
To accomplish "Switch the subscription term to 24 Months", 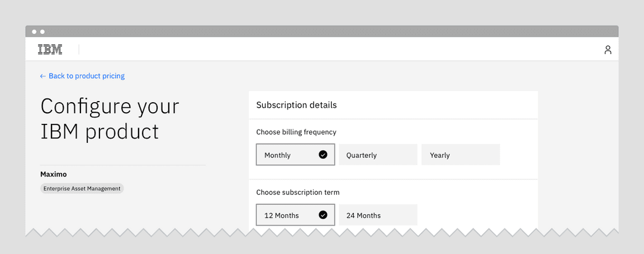I will click(378, 215).
